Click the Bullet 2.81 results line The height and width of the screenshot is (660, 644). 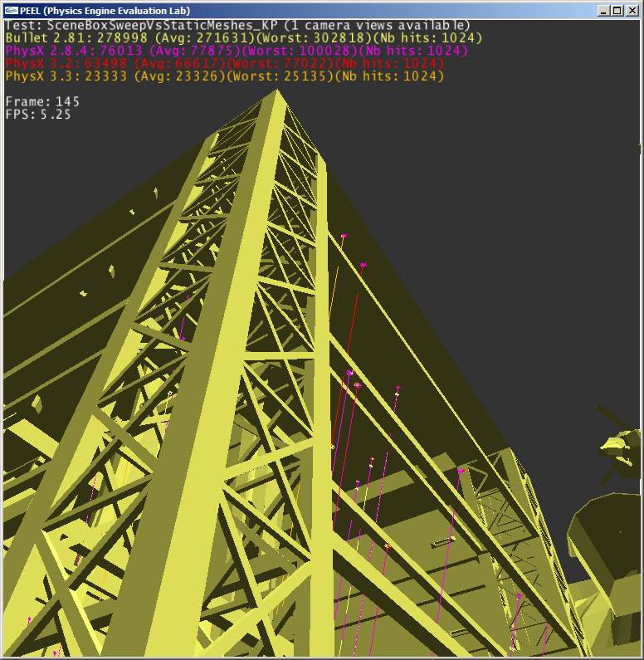pos(243,38)
